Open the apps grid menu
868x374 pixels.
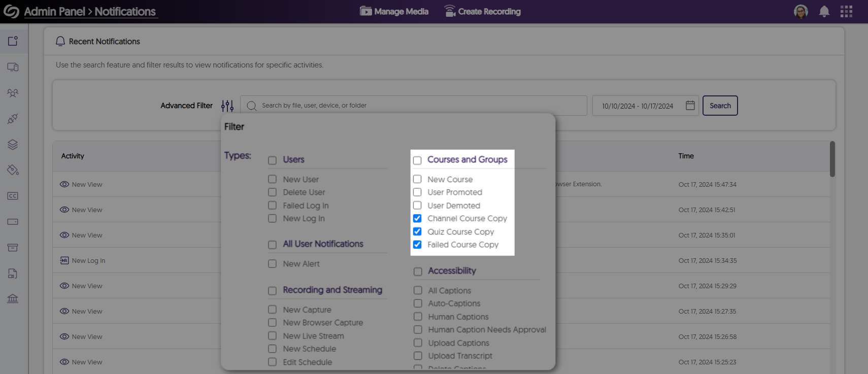click(x=846, y=11)
